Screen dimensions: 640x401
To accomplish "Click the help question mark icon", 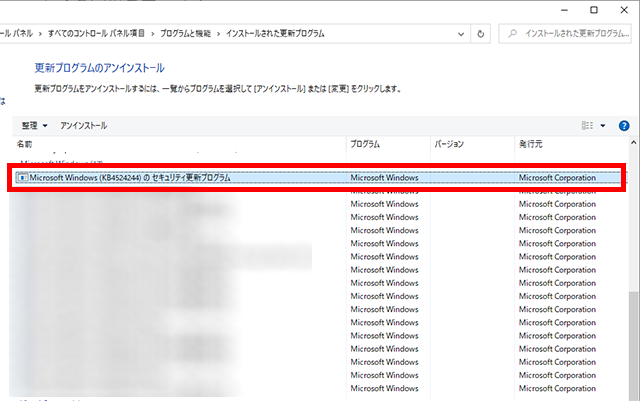I will click(x=624, y=126).
